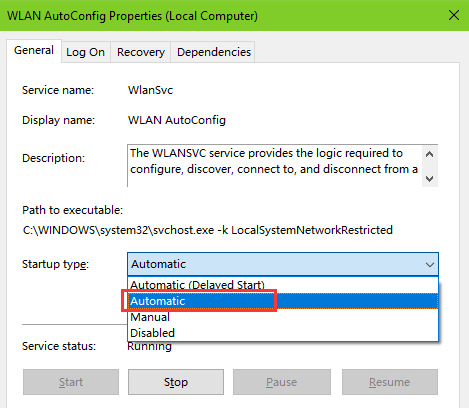Collapse the Startup type list via its chevron
This screenshot has width=469, height=408.
(430, 265)
